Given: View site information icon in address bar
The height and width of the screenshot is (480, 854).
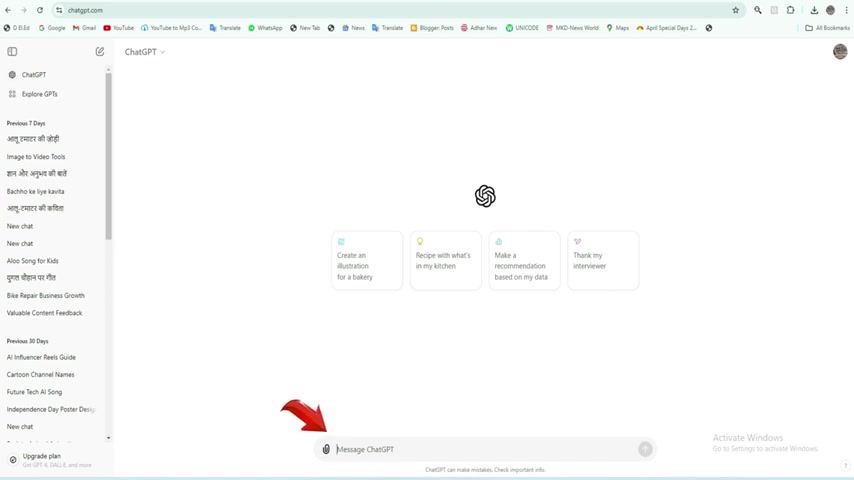Looking at the screenshot, I should pos(59,10).
